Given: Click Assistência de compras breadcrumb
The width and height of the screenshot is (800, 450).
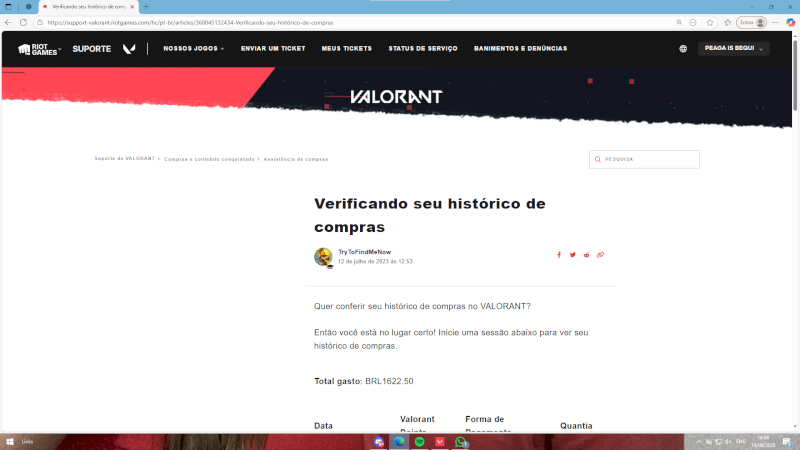Looking at the screenshot, I should 296,159.
